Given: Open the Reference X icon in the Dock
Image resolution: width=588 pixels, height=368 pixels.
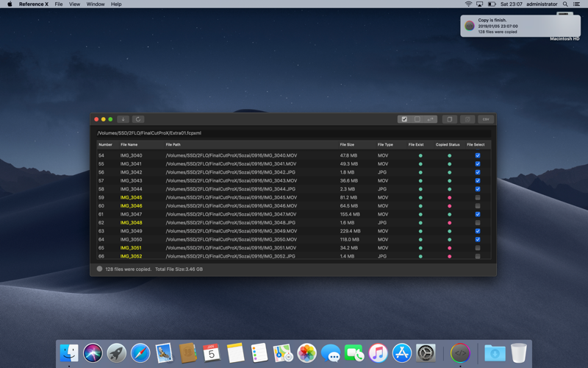Looking at the screenshot, I should coord(460,353).
